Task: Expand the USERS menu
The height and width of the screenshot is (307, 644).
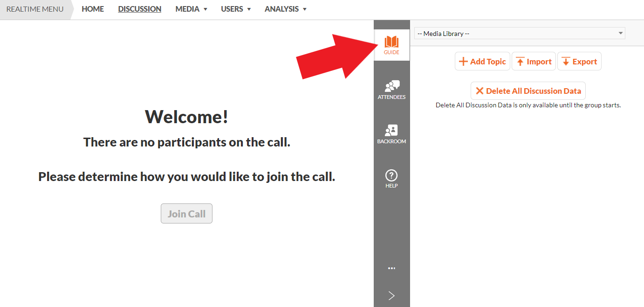Action: pos(236,9)
